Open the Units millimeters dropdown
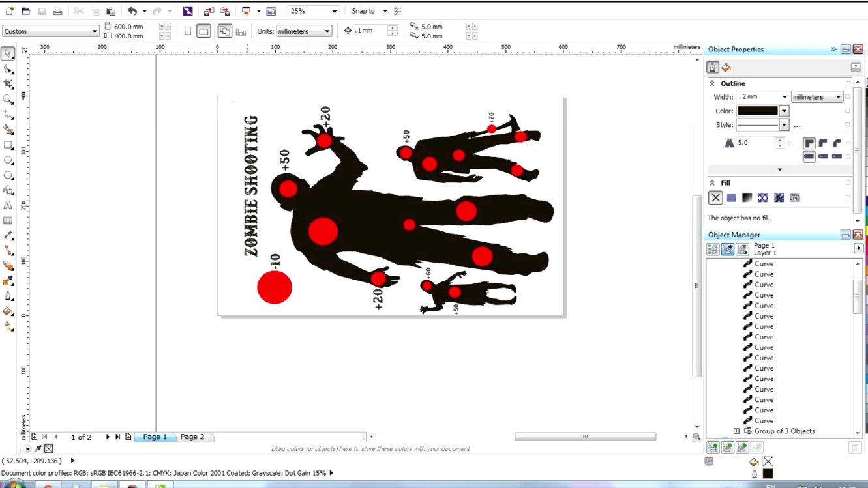 327,31
